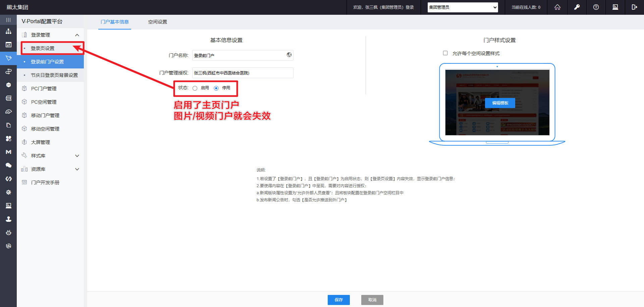
Task: Open the help question mark icon
Action: pos(596,7)
